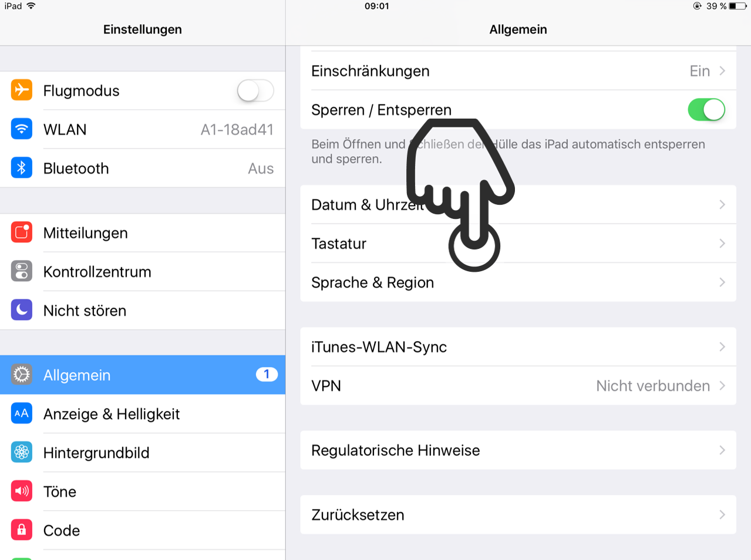
Task: Open VPN chevron next to Nicht verbunden
Action: click(x=722, y=386)
